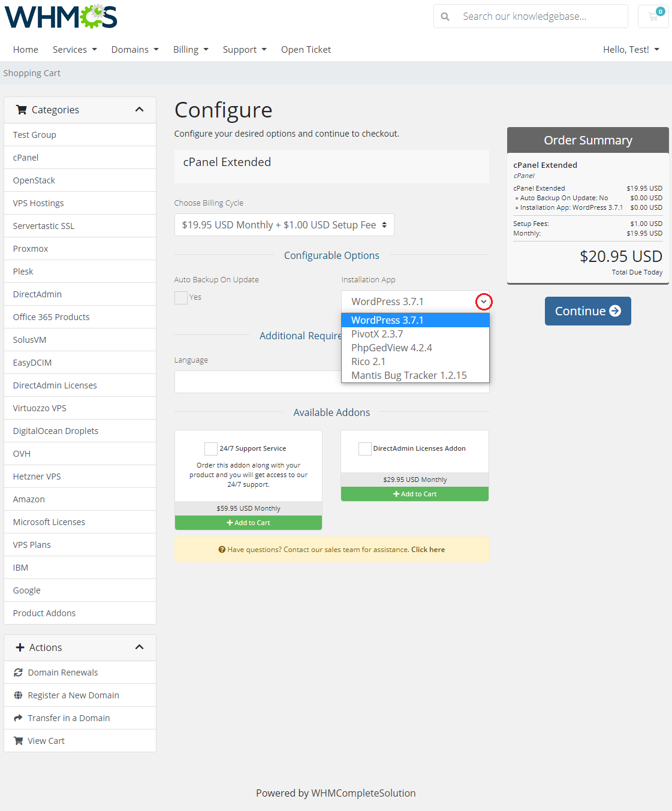Open the Servertastic SSL category
Screen dimensions: 672x811
(80, 226)
